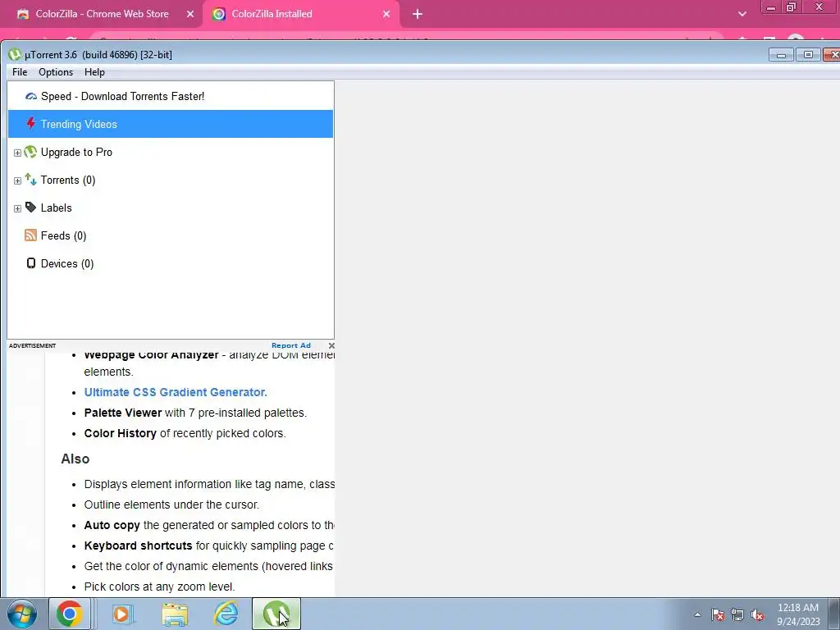Minimize the µTorrent window
This screenshot has width=840, height=630.
point(781,55)
